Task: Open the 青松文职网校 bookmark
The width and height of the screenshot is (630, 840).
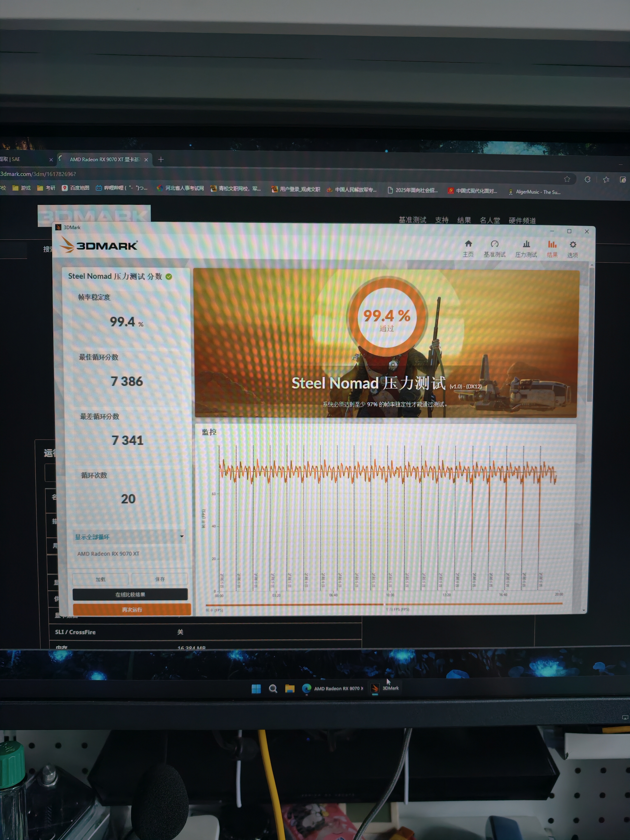Action: (236, 189)
